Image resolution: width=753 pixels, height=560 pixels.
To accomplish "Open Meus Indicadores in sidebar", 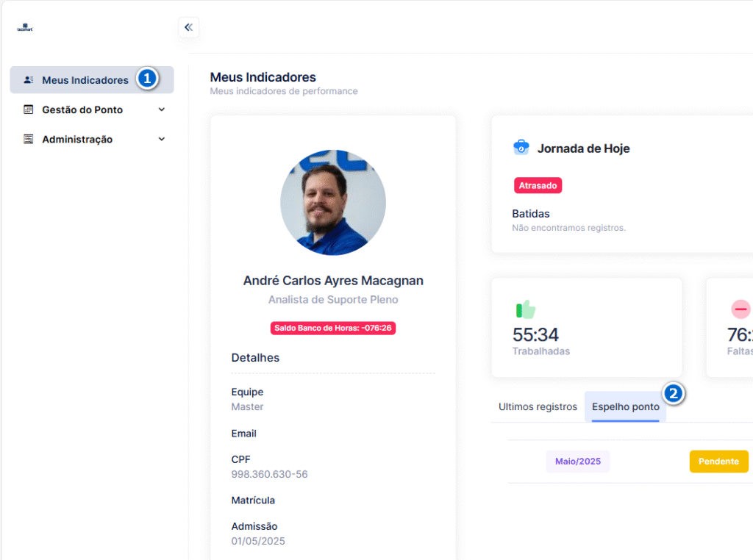I will (x=92, y=79).
